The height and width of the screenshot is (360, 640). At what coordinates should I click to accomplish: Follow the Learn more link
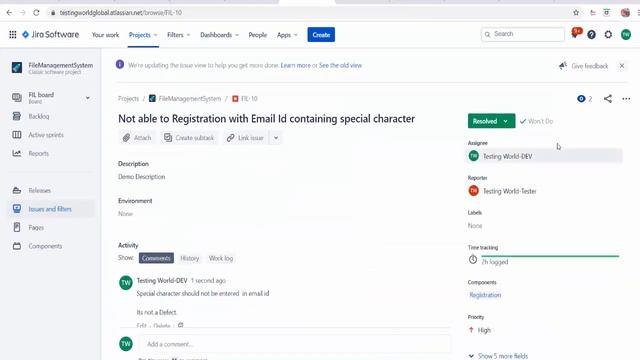296,65
